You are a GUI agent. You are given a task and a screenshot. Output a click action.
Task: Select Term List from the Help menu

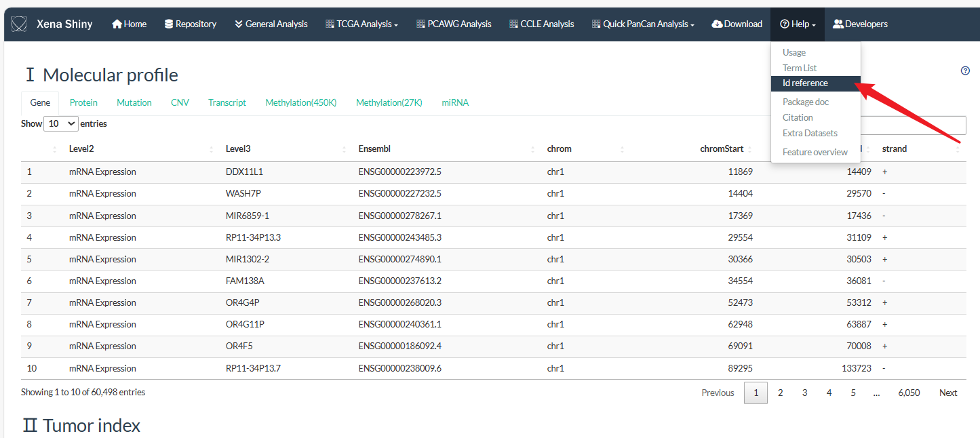(x=816, y=68)
